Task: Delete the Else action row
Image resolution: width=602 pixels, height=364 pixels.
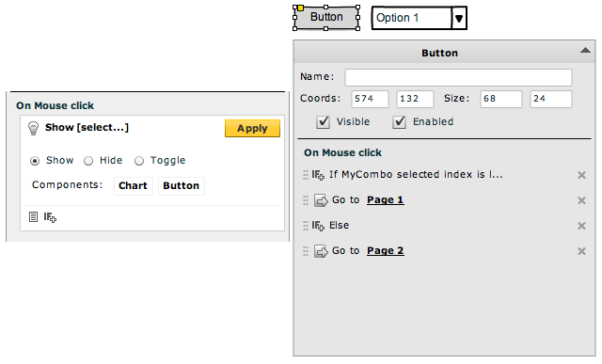Action: coord(581,226)
